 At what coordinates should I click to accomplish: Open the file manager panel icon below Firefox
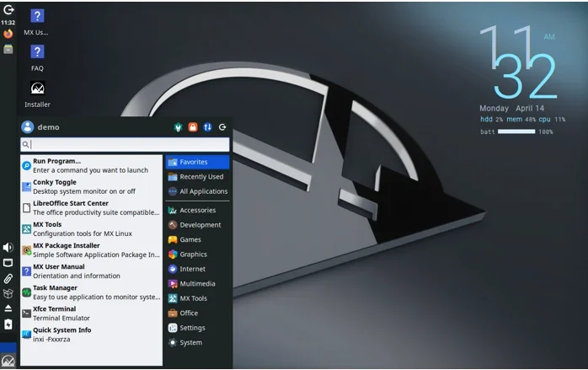click(8, 49)
